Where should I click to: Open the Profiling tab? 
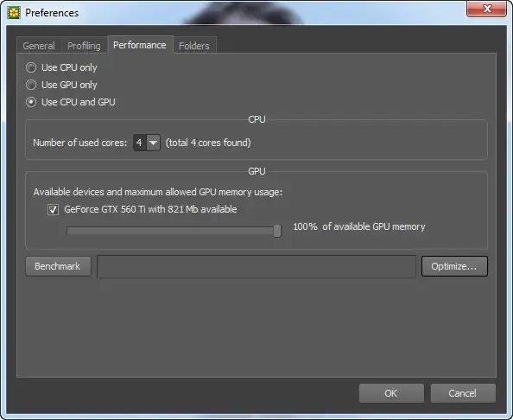84,46
